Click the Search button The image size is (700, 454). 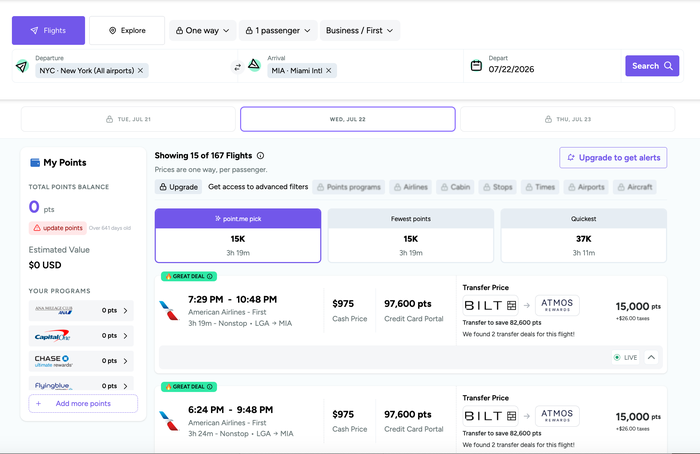click(652, 66)
